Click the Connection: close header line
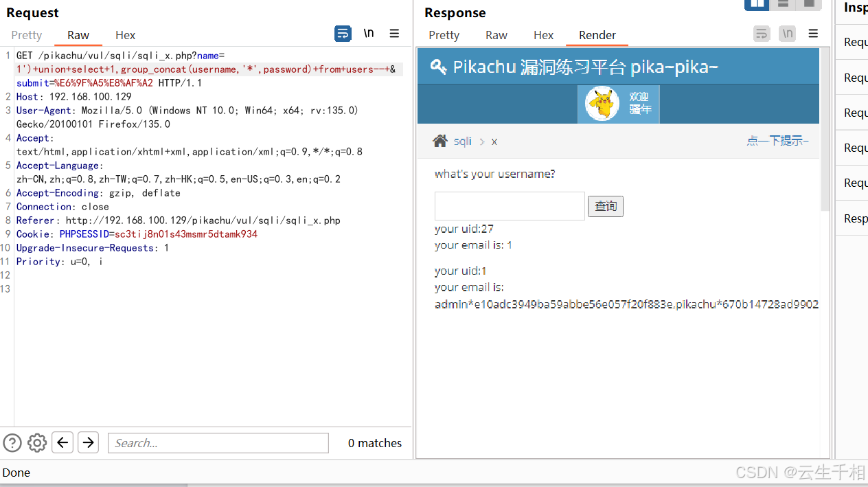Screen dimensions: 868x487 click(62, 207)
